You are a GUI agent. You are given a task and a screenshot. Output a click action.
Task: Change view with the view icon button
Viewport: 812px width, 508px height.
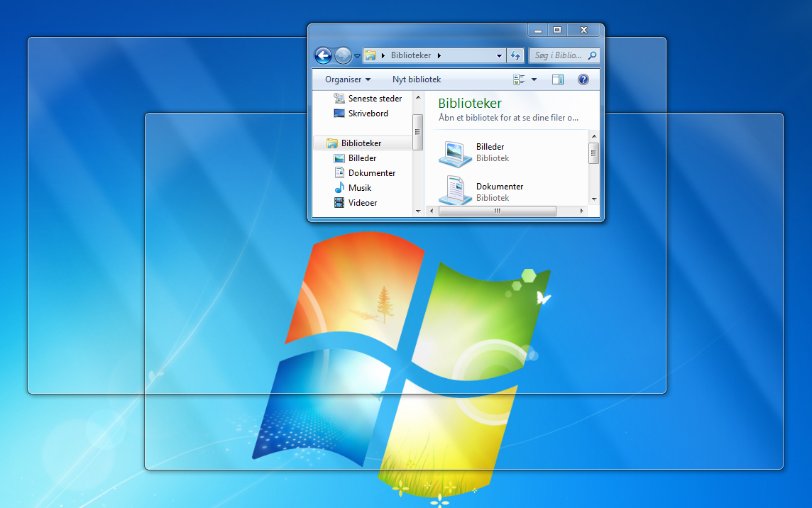coord(519,79)
